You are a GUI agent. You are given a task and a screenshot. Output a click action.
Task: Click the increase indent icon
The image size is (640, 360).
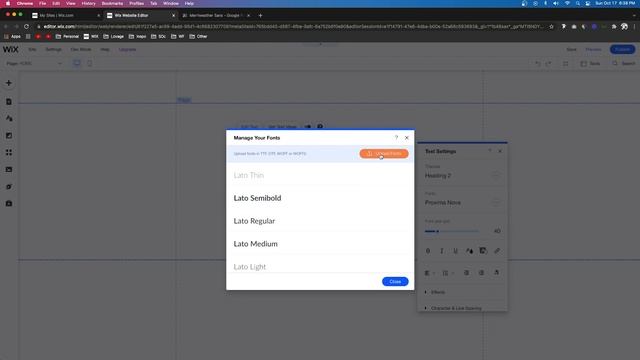click(x=481, y=273)
